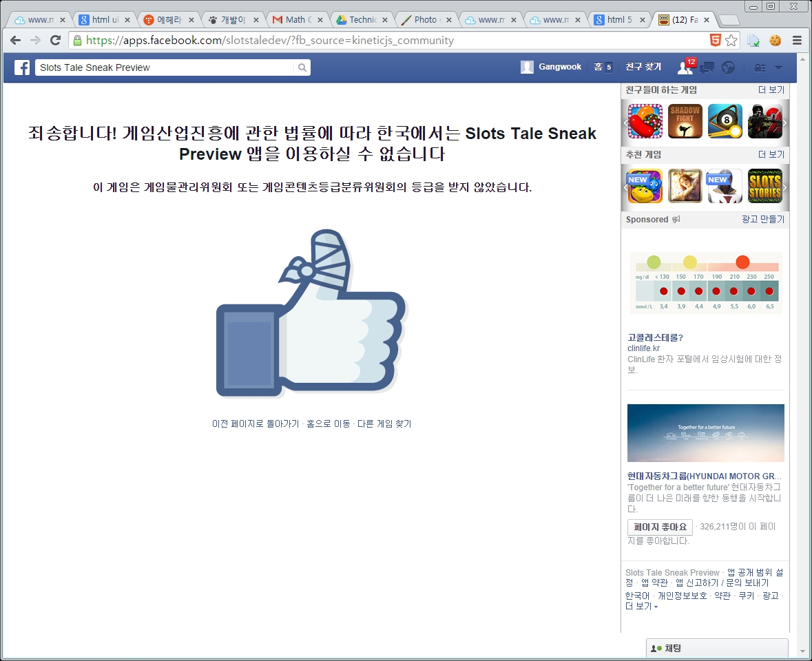The height and width of the screenshot is (661, 812).
Task: Click clinlife.kr ad URL
Action: (x=644, y=348)
